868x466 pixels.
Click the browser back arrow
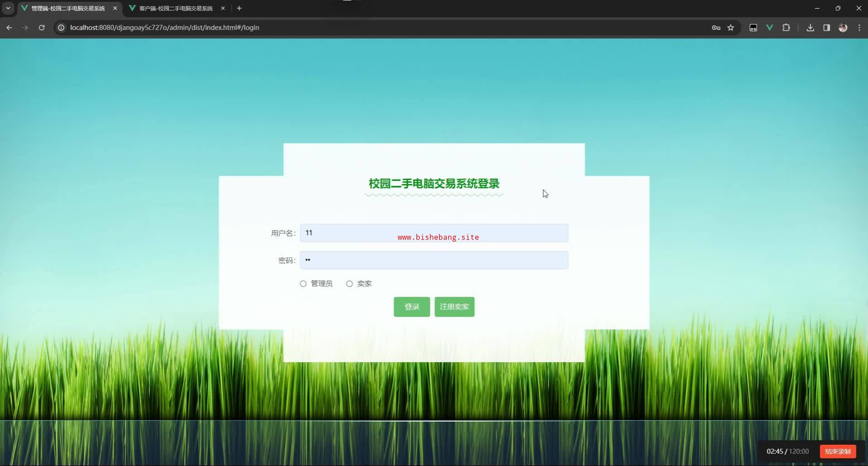point(9,28)
